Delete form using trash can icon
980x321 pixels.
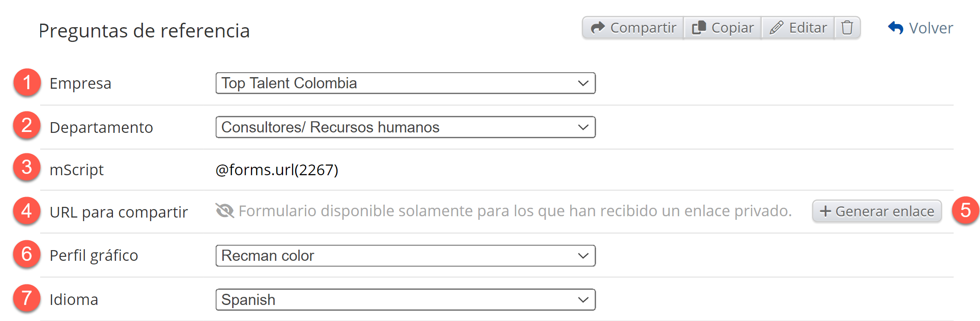847,28
